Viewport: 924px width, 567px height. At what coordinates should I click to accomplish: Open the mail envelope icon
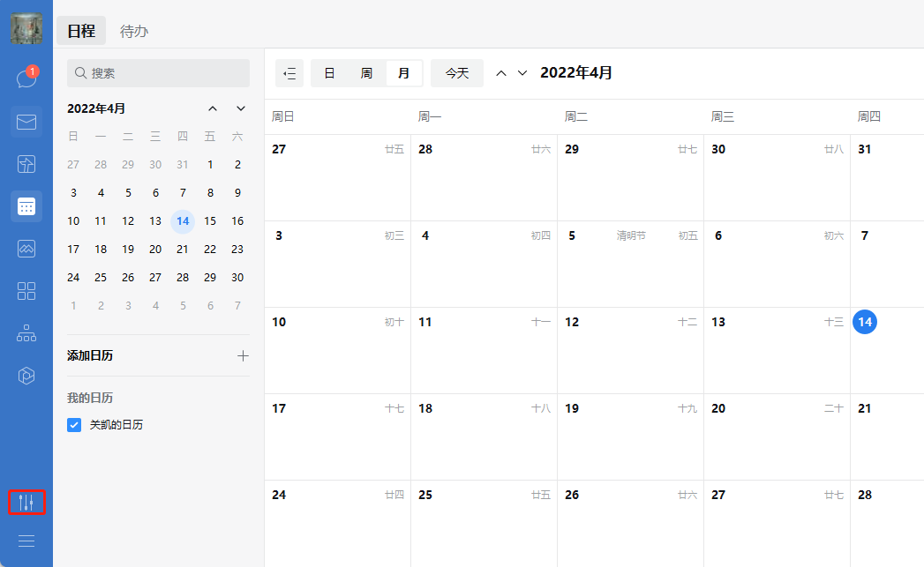[26, 122]
